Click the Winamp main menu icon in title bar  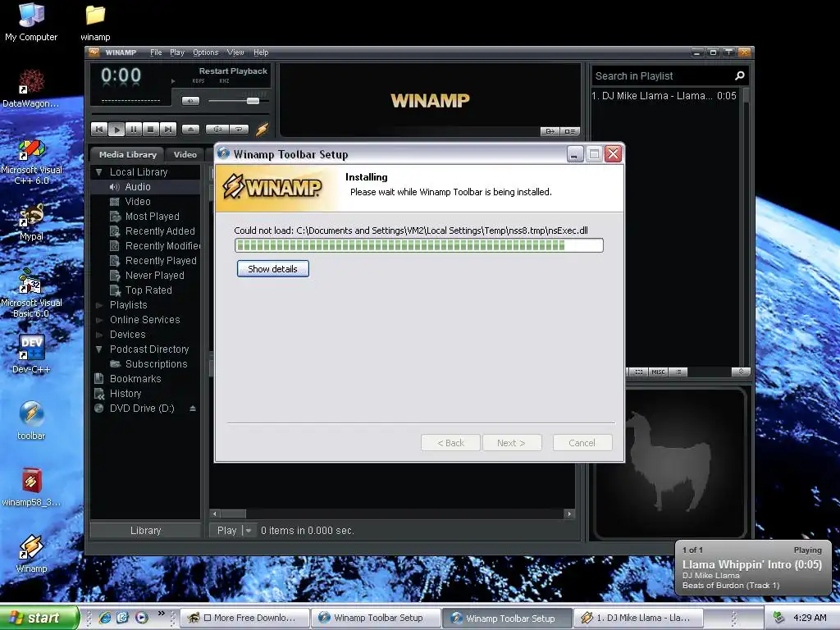click(x=94, y=52)
